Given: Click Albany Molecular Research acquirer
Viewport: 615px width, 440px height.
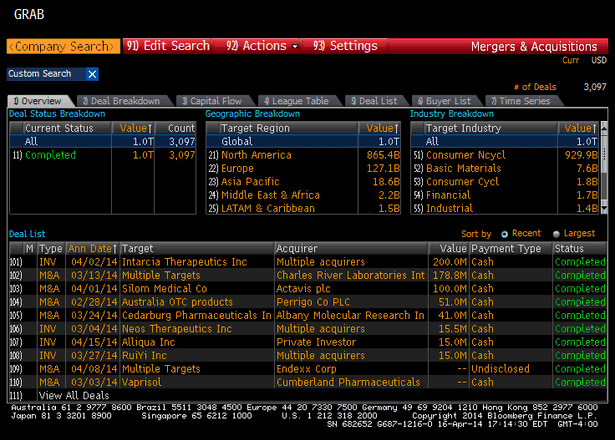Looking at the screenshot, I should coord(350,316).
